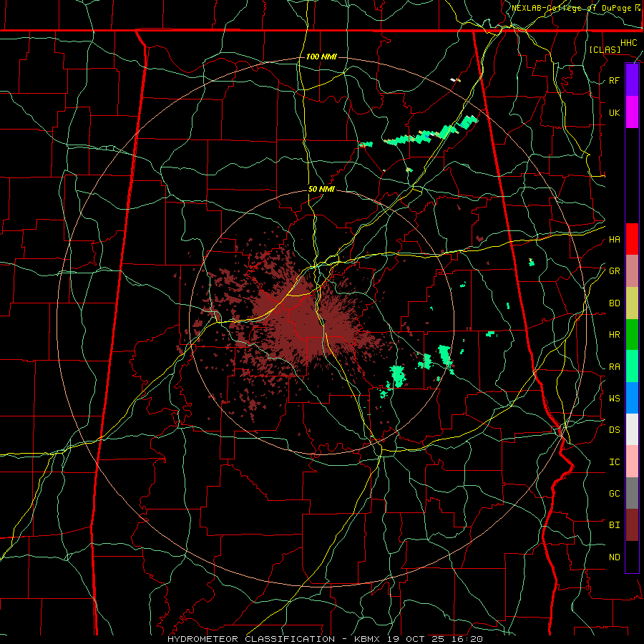Click the "NEXLAB-College of DuPage" header text
Screen dimensions: 644x644
(x=571, y=8)
